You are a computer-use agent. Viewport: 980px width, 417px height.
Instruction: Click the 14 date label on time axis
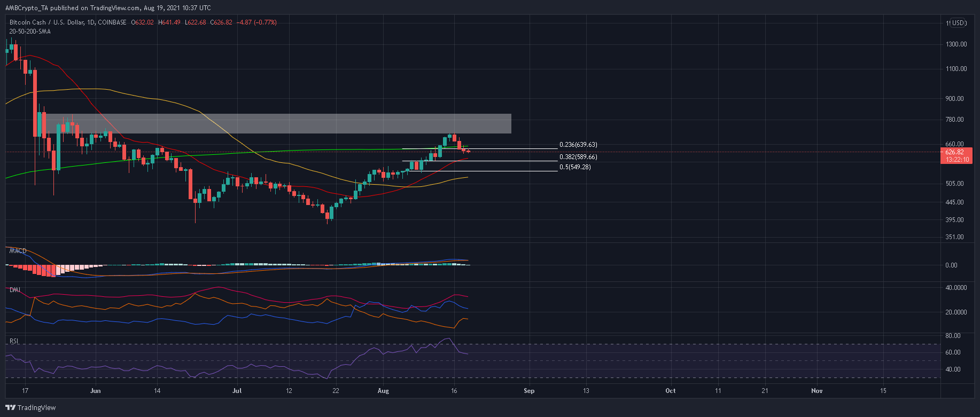(x=157, y=391)
